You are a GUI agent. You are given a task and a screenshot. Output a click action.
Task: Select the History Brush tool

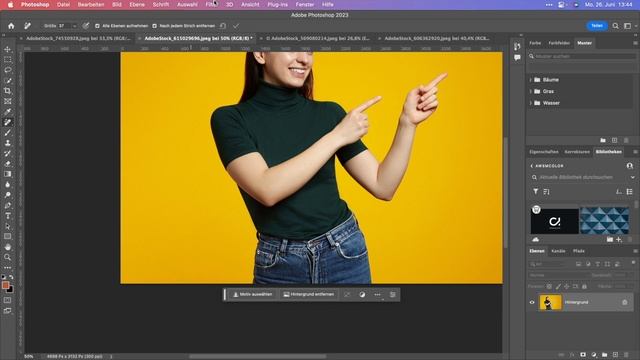click(8, 153)
